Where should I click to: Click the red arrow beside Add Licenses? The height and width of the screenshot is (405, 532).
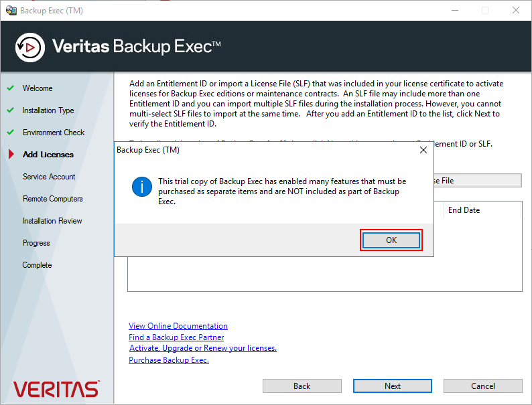[x=11, y=155]
